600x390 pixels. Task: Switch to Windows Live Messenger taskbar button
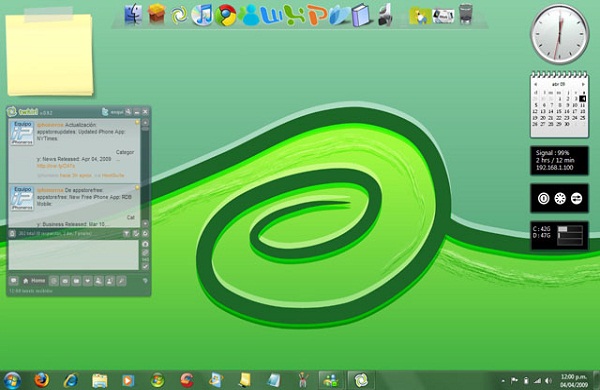(x=331, y=380)
